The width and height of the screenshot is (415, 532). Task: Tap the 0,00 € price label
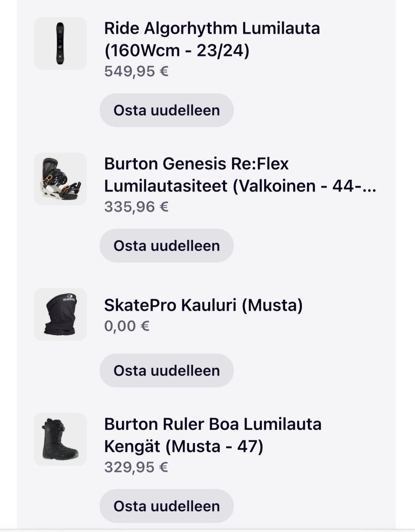pyautogui.click(x=127, y=326)
